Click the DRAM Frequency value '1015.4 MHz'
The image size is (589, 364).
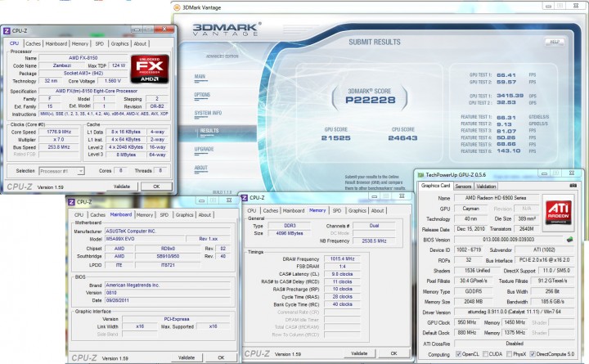[342, 258]
